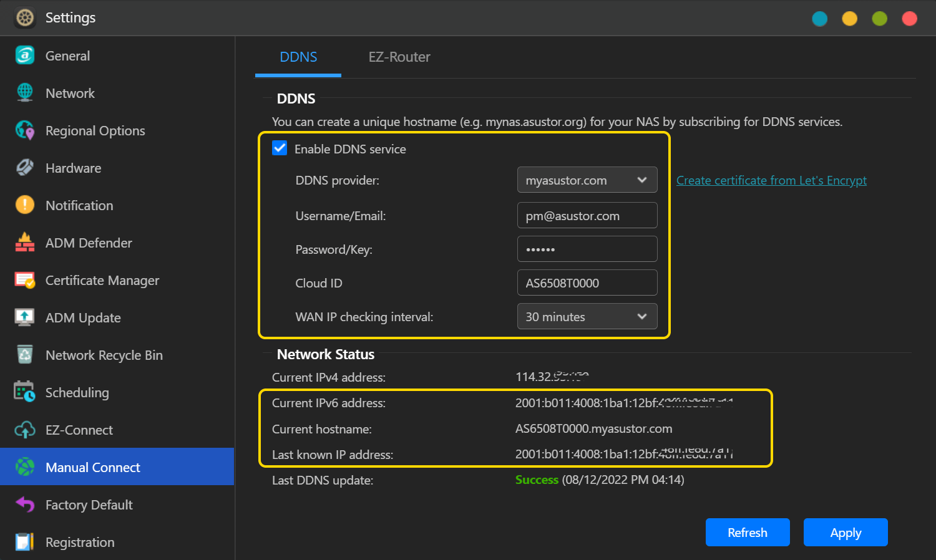Switch to the EZ-Router tab
936x560 pixels.
[x=399, y=57]
